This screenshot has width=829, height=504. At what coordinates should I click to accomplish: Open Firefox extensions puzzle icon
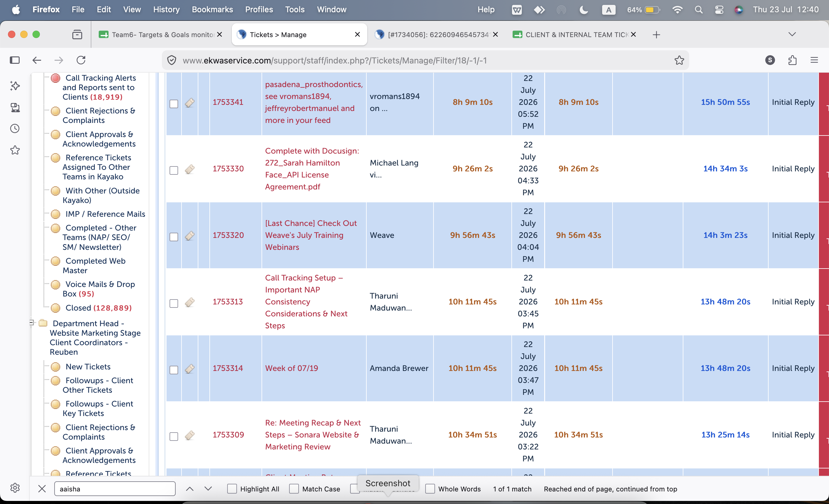(x=792, y=60)
